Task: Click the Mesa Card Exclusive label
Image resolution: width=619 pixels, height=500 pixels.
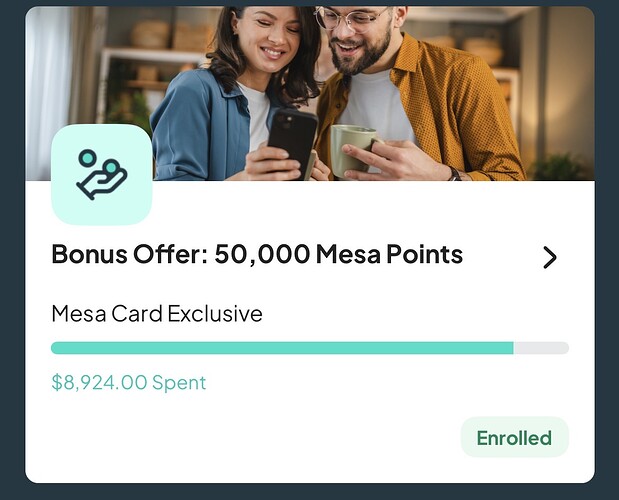Action: [157, 314]
